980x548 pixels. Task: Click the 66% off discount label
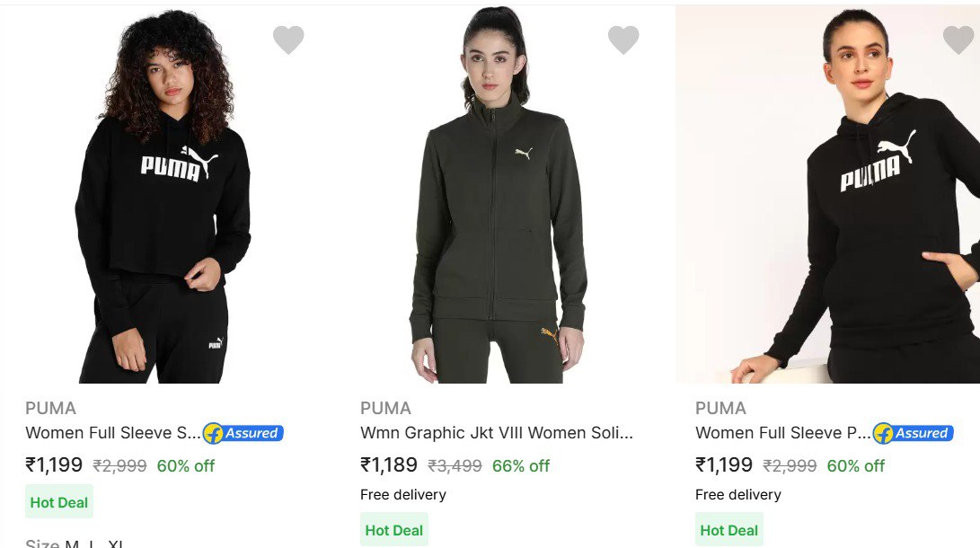(521, 466)
